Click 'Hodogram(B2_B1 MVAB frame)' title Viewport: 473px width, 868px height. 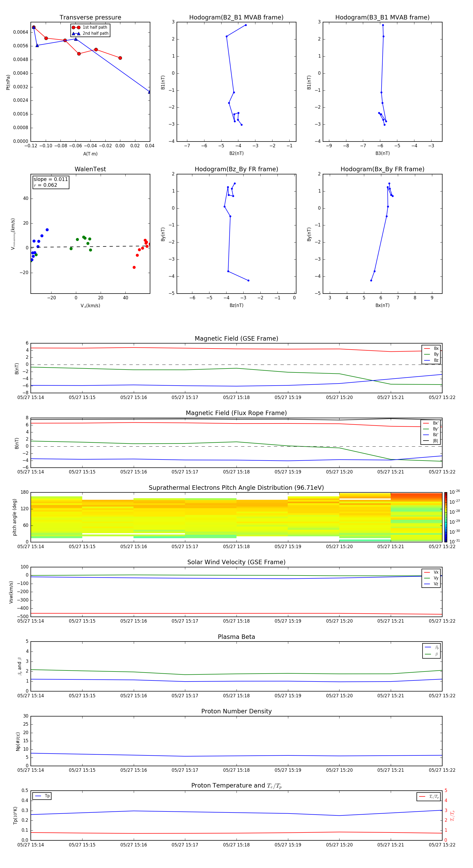(x=236, y=18)
